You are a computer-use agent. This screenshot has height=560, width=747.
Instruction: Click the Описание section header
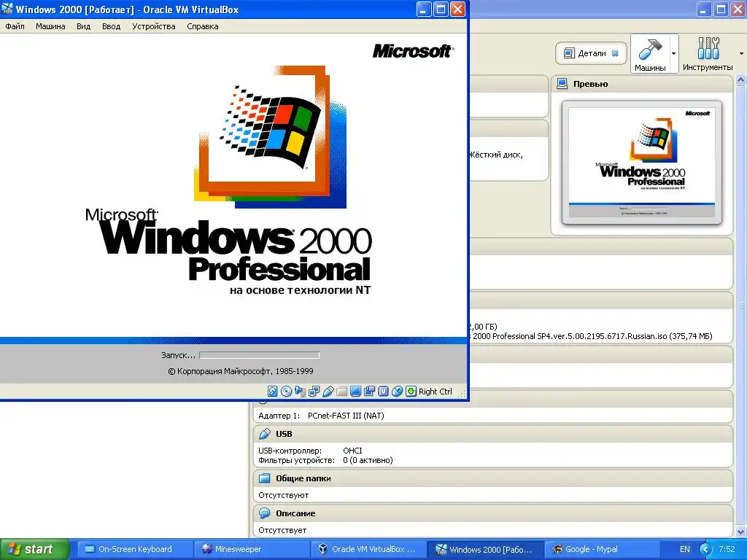tap(493, 513)
